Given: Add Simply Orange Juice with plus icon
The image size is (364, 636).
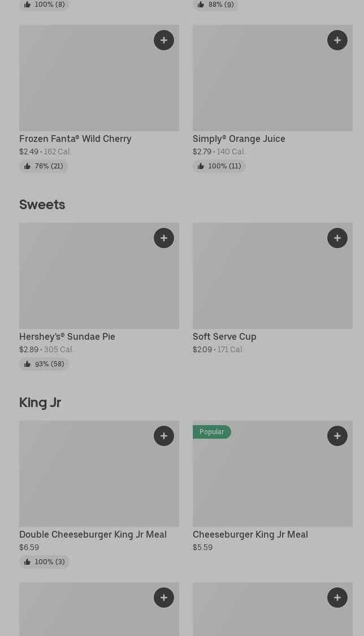Looking at the screenshot, I should point(337,40).
